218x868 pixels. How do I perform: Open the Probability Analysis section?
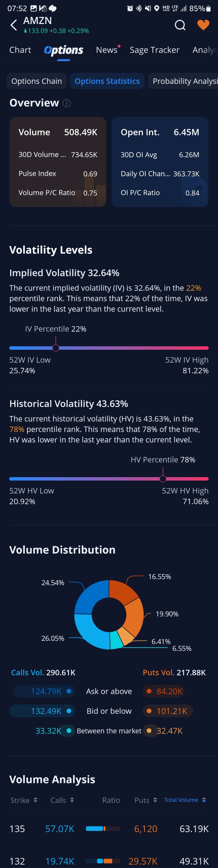(x=184, y=81)
